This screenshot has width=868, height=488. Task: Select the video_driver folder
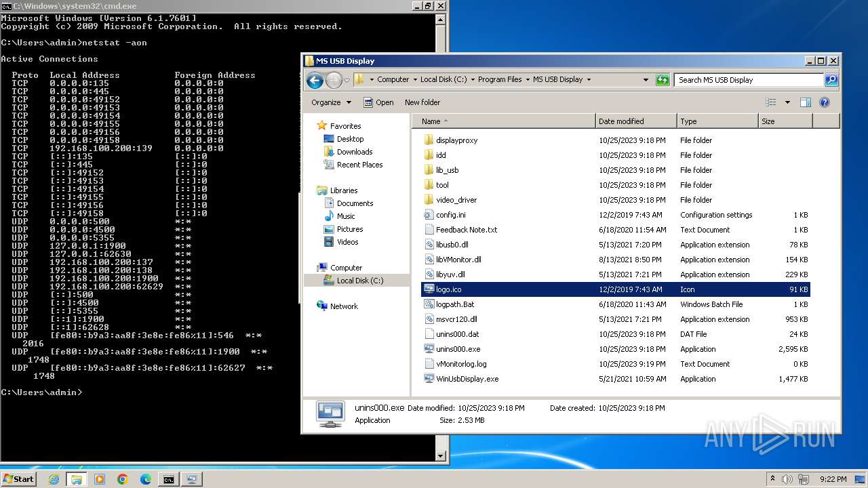coord(456,200)
